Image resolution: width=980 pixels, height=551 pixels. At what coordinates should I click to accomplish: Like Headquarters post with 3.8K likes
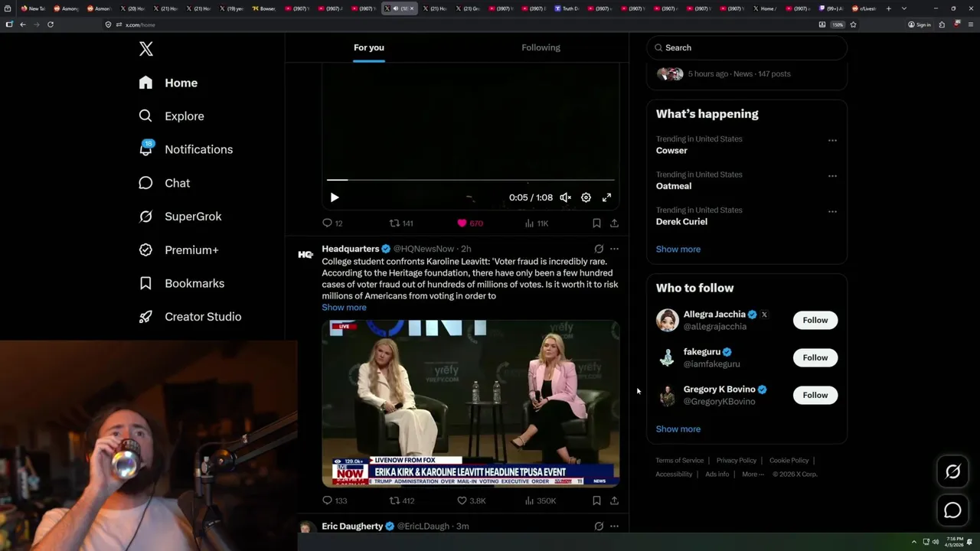pyautogui.click(x=471, y=500)
